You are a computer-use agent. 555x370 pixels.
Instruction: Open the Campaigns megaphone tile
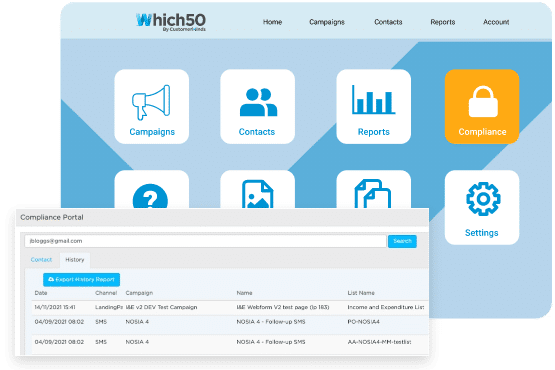click(151, 107)
